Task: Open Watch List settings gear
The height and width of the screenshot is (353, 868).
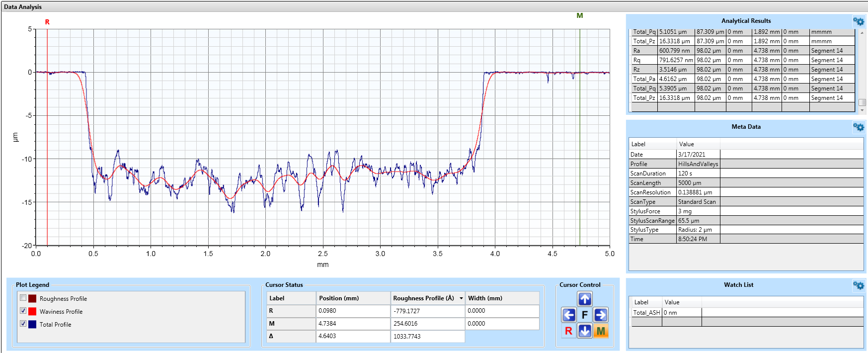Action: click(858, 285)
